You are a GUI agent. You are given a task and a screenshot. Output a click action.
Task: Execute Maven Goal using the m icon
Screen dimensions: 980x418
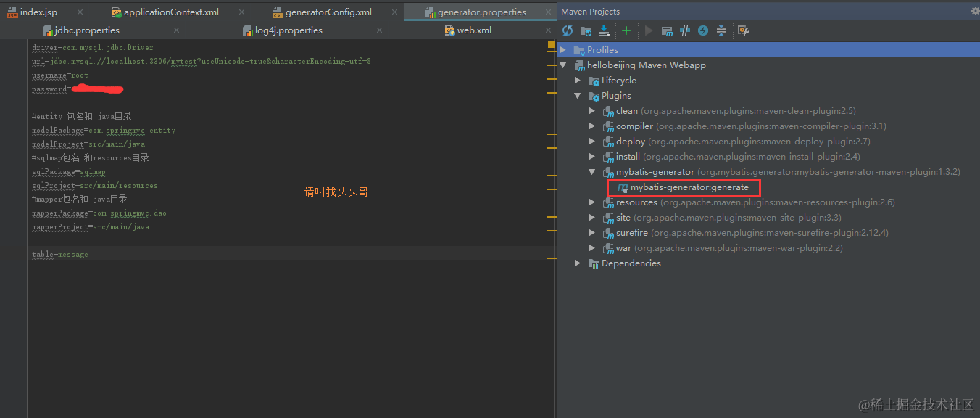668,30
